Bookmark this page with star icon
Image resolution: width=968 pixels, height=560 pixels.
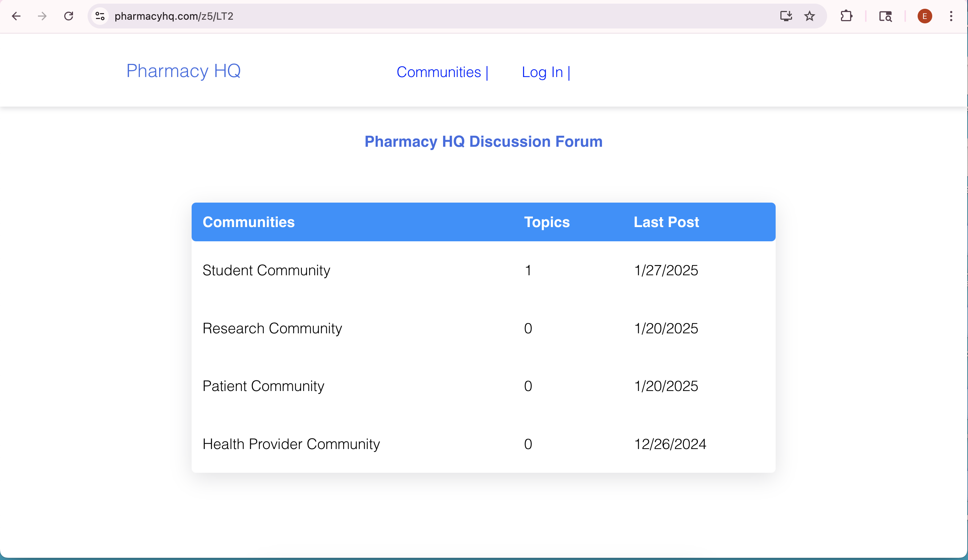tap(809, 16)
